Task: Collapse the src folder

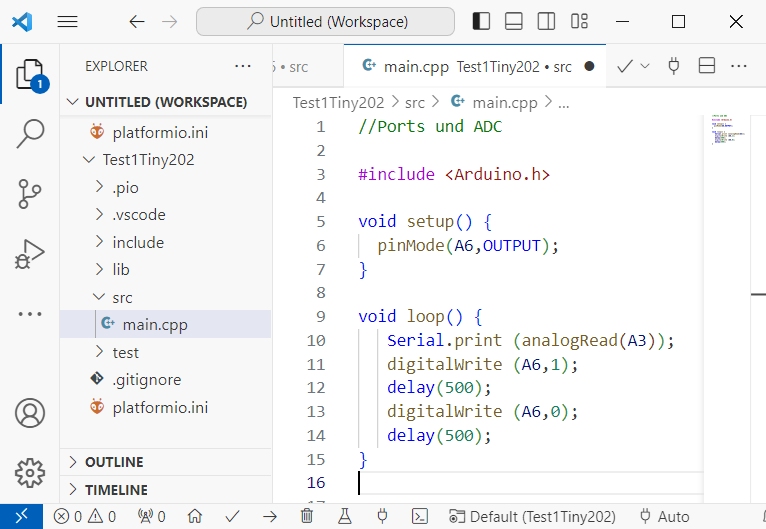Action: 121,297
